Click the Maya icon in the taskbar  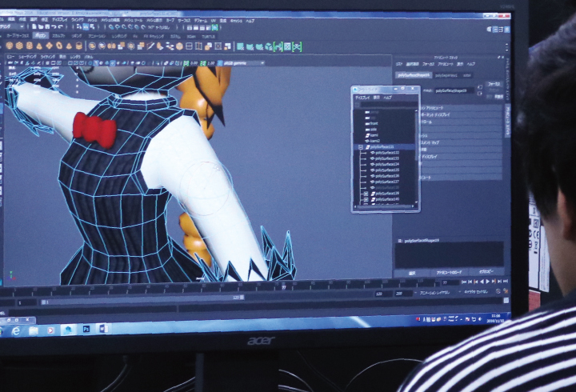pyautogui.click(x=68, y=330)
